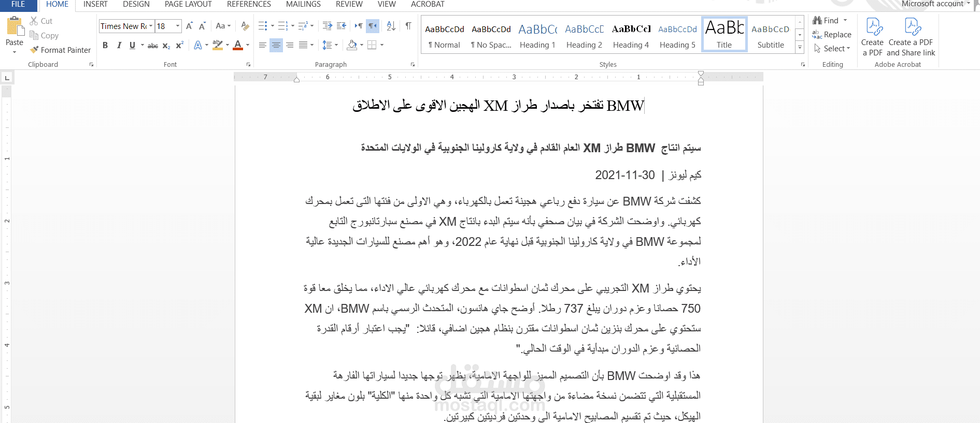Click the Numbering list icon

282,26
